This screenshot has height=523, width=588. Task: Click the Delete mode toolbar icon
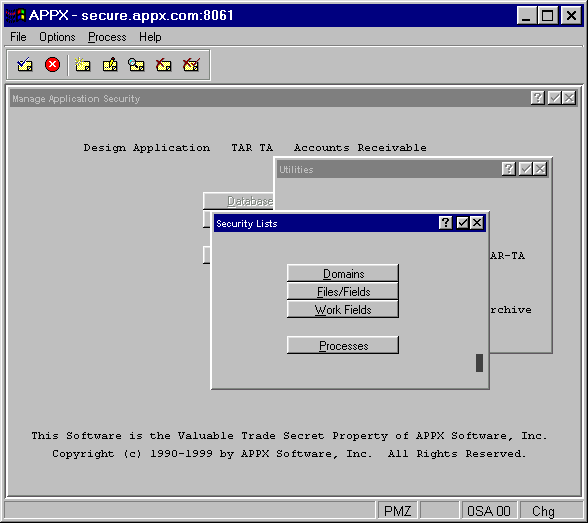164,65
